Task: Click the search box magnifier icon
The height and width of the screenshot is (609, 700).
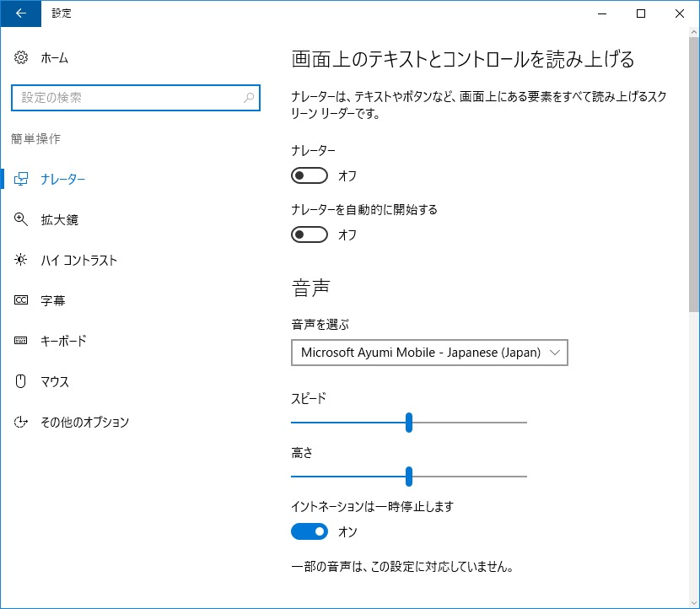Action: coord(249,98)
